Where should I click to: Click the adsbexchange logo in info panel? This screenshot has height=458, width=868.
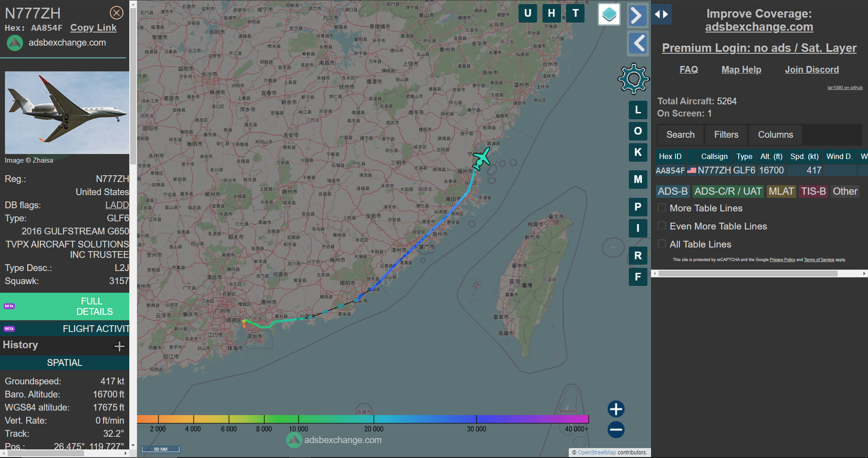tap(14, 43)
